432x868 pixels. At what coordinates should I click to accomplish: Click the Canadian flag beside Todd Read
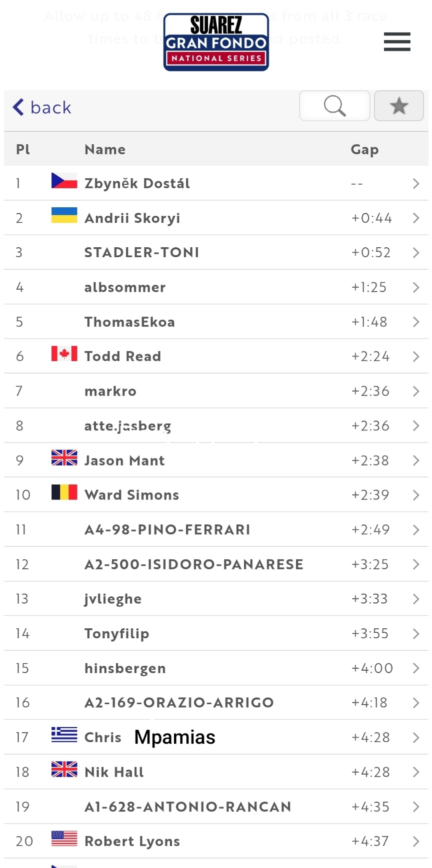[x=64, y=354]
